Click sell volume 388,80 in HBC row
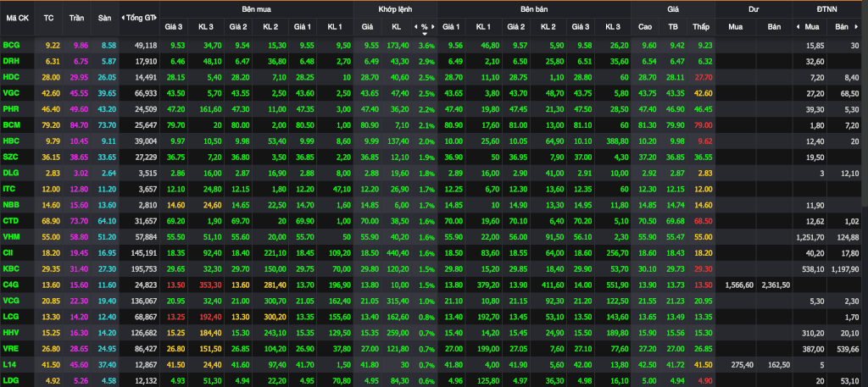This screenshot has height=387, width=868. (x=617, y=141)
